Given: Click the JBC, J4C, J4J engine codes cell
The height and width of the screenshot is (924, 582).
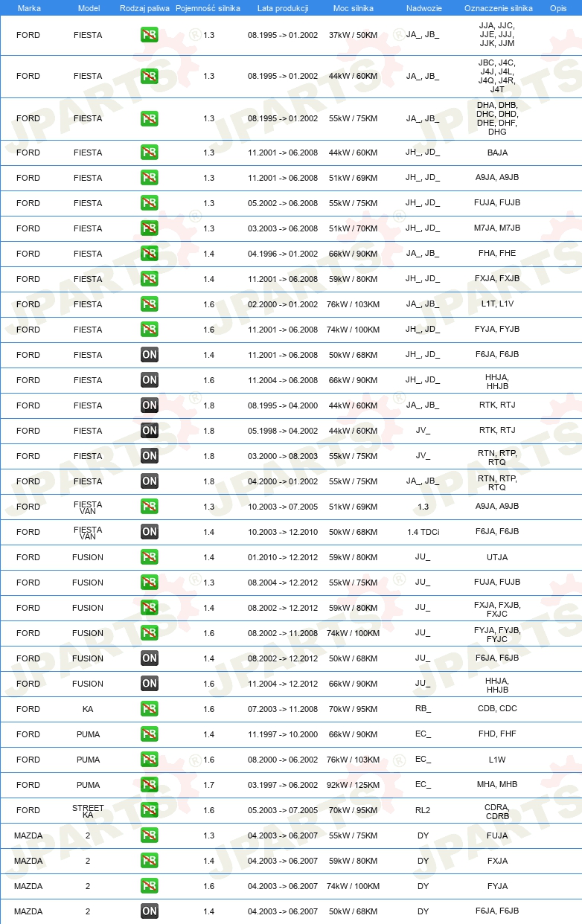Looking at the screenshot, I should pyautogui.click(x=497, y=76).
